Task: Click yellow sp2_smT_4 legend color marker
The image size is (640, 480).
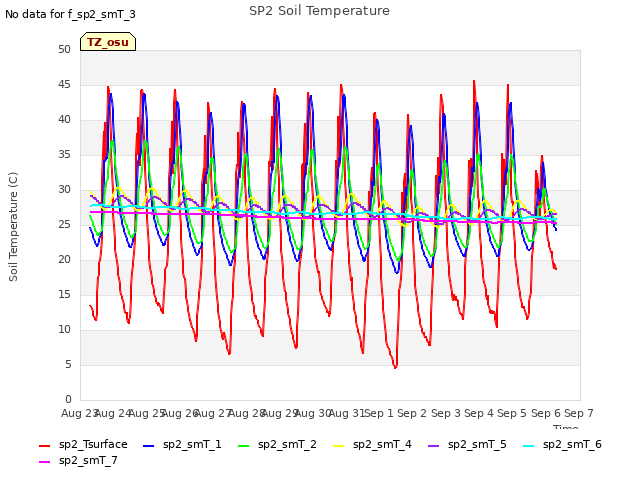Action: pyautogui.click(x=338, y=446)
